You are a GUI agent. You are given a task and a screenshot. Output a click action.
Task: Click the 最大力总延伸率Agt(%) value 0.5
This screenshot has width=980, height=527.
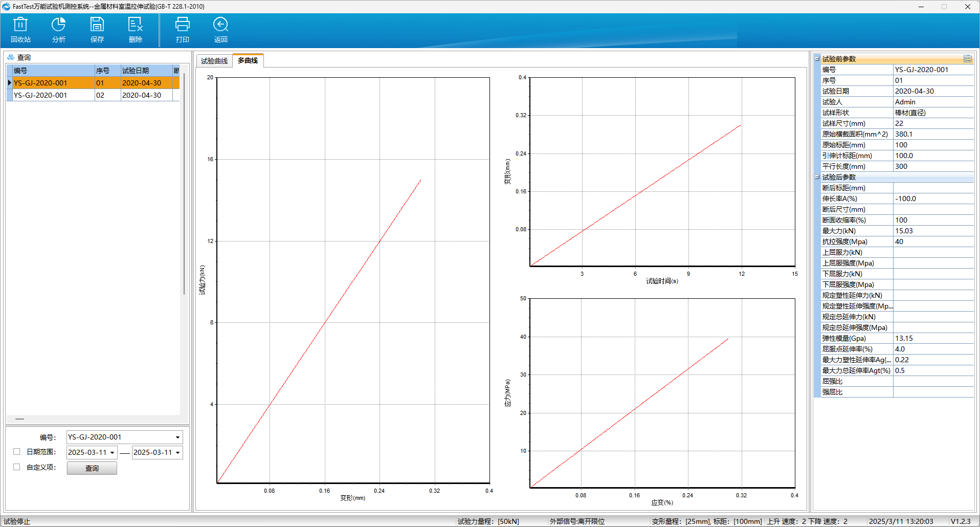tap(933, 370)
